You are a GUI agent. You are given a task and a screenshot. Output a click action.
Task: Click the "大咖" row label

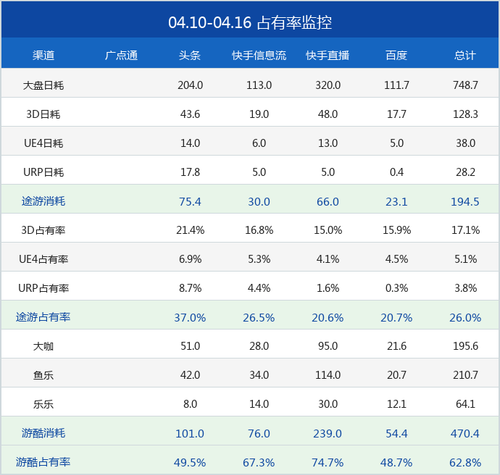43,346
